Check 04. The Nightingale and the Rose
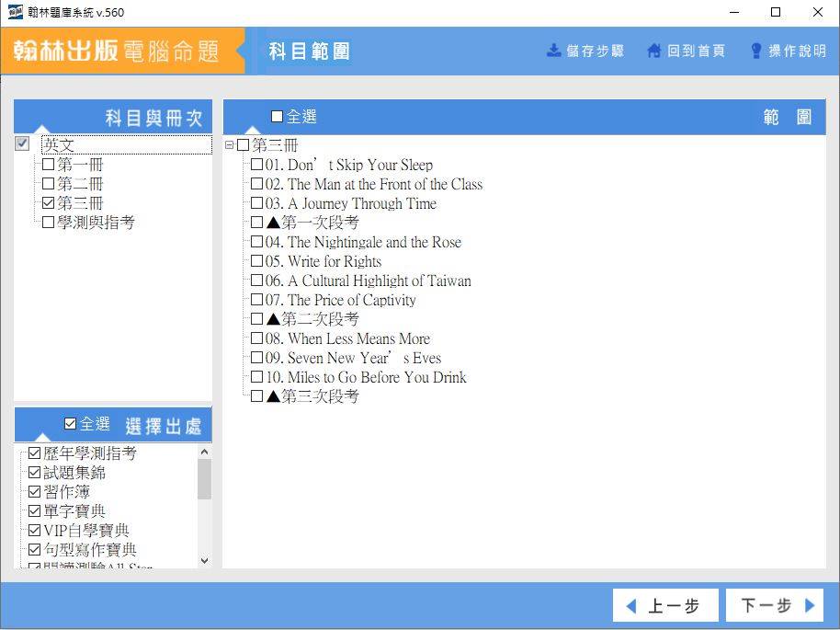The width and height of the screenshot is (840, 630). click(x=257, y=241)
